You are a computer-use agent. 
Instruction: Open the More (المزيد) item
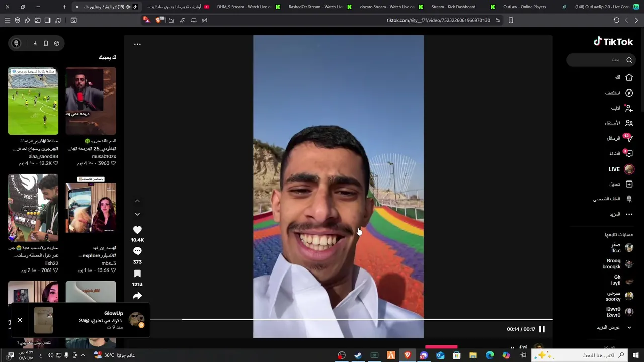pyautogui.click(x=621, y=214)
